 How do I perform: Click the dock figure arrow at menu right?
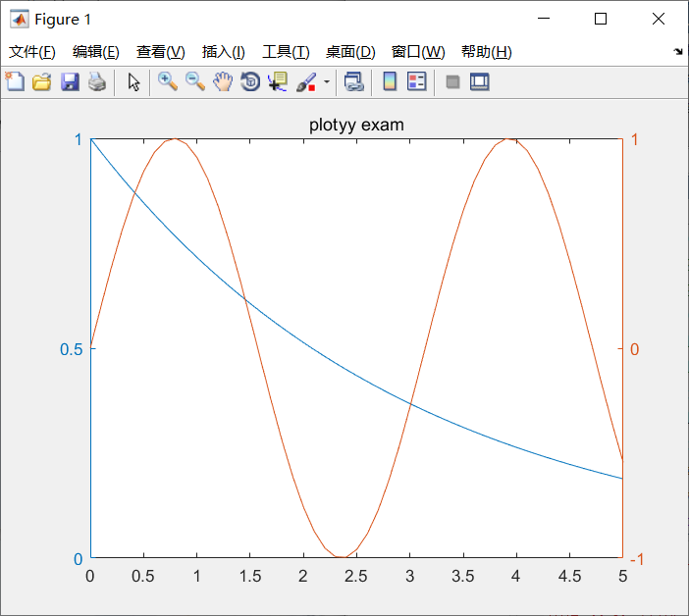click(678, 52)
